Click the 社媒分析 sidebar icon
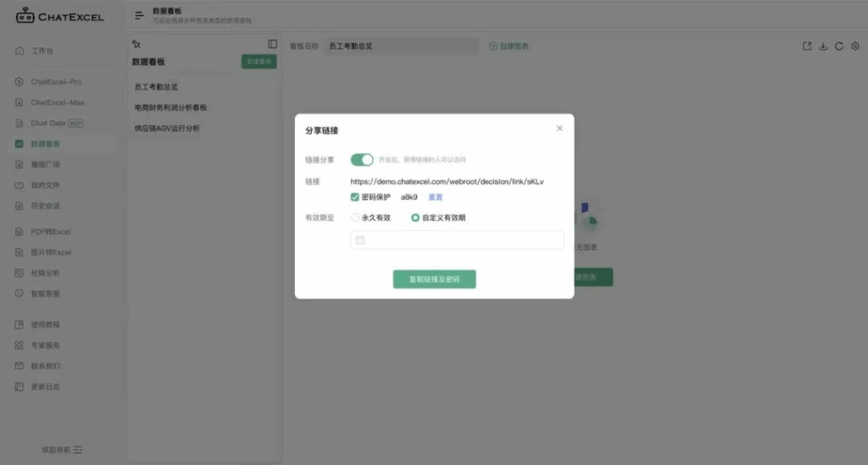 tap(19, 273)
